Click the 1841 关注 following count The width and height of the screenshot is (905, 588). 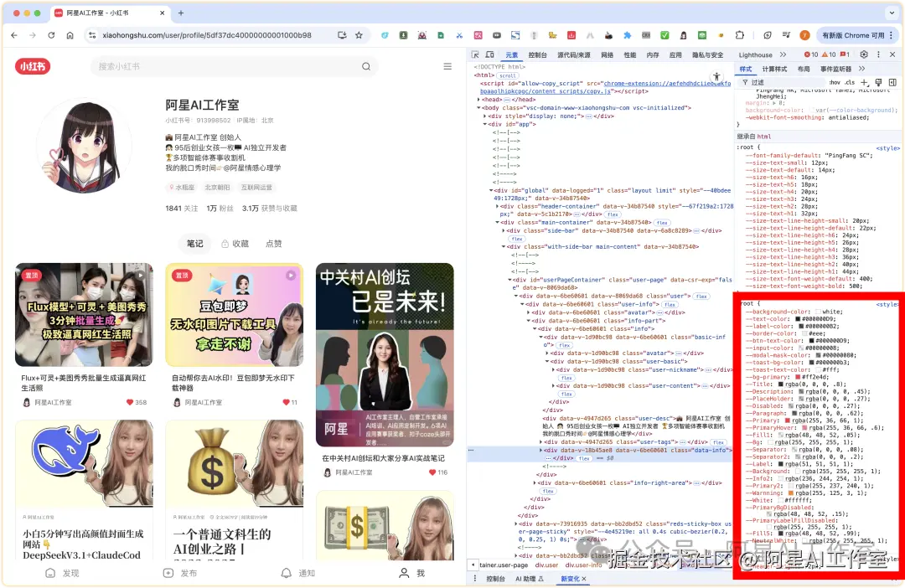pyautogui.click(x=182, y=209)
